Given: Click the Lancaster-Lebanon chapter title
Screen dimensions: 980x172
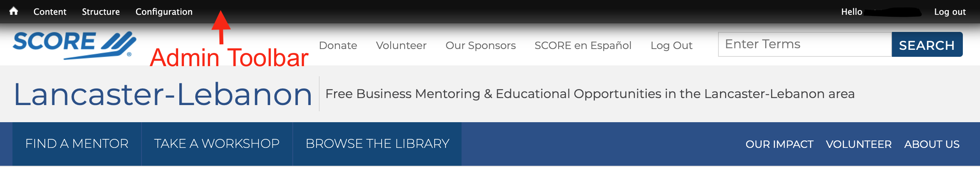Looking at the screenshot, I should pos(163,94).
